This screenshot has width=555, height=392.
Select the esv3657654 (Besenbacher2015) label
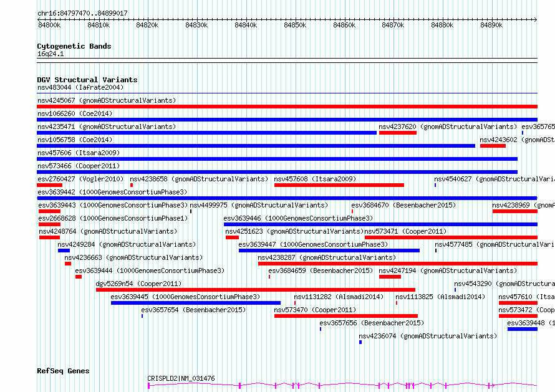193,310
